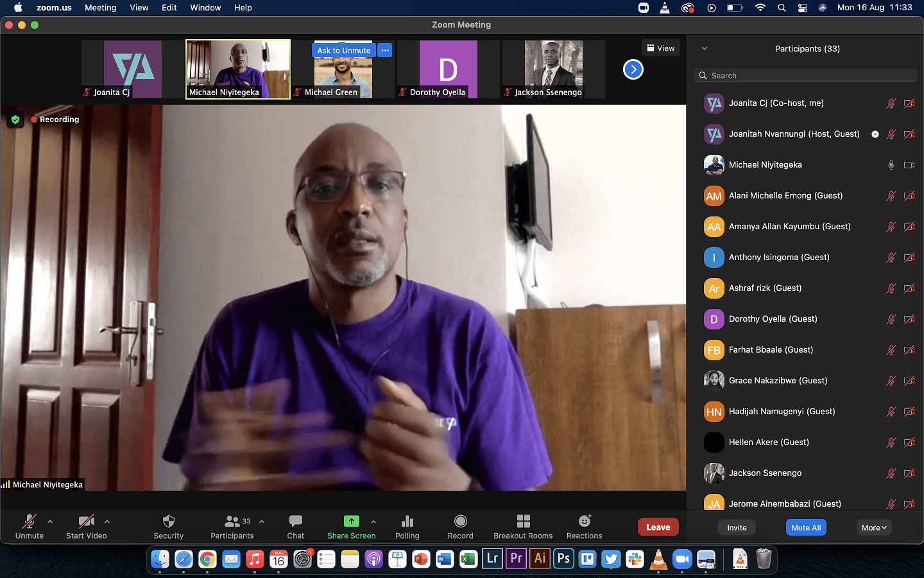Image resolution: width=924 pixels, height=578 pixels.
Task: Toggle Start Video on
Action: pyautogui.click(x=86, y=521)
